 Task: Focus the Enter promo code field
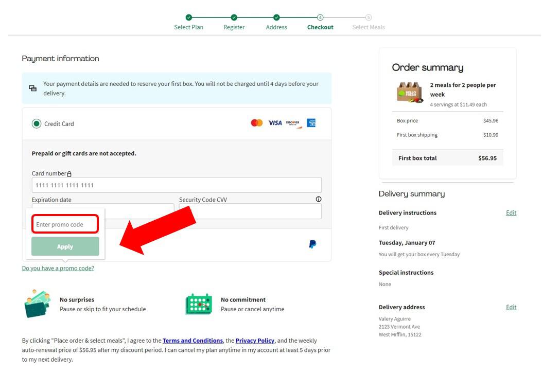65,225
